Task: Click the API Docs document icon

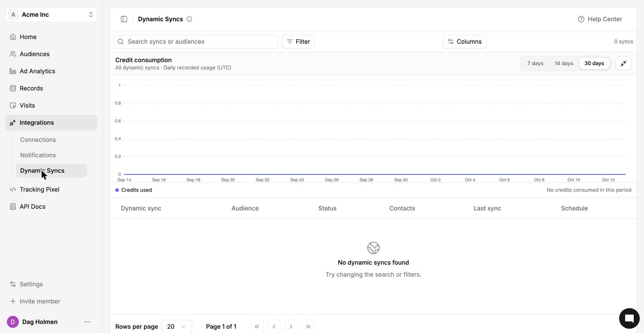Action: point(13,207)
